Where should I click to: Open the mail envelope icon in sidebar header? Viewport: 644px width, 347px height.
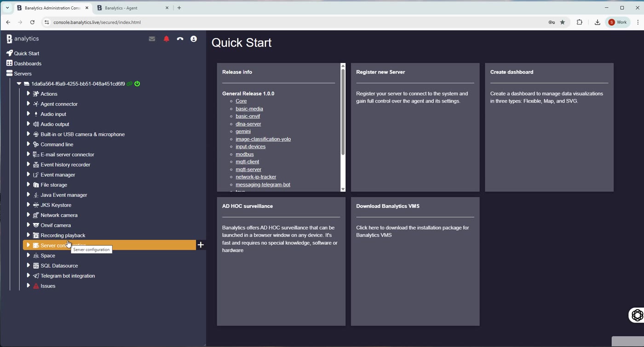(x=152, y=39)
